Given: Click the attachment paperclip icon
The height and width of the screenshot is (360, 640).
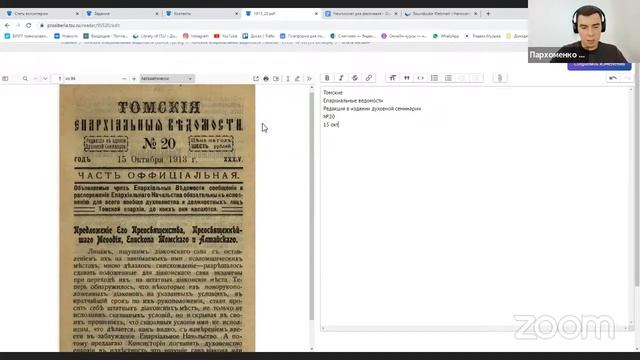Looking at the screenshot, I should tap(500, 78).
